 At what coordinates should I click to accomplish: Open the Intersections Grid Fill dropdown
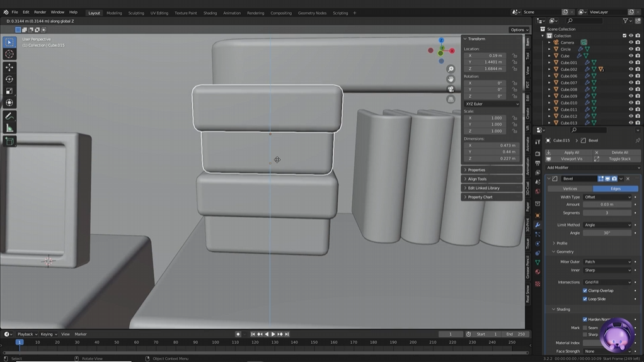click(607, 283)
